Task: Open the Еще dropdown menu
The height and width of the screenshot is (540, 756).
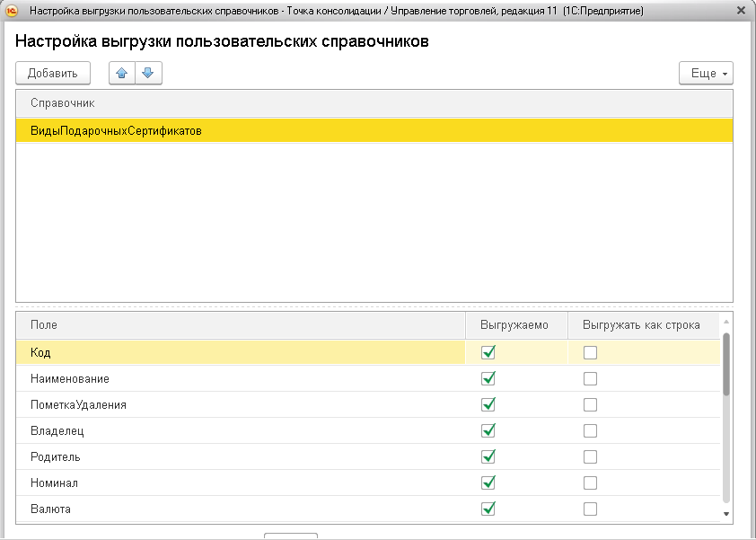Action: pyautogui.click(x=706, y=74)
